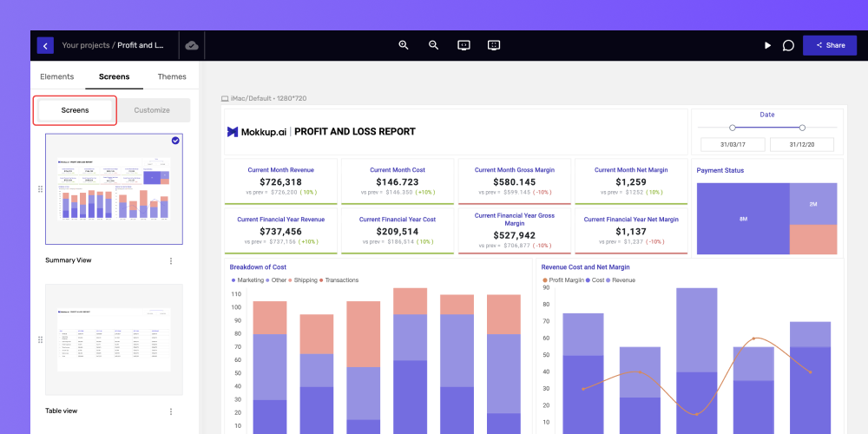Select the Table view screen thumbnail
This screenshot has height=434, width=868.
click(114, 339)
